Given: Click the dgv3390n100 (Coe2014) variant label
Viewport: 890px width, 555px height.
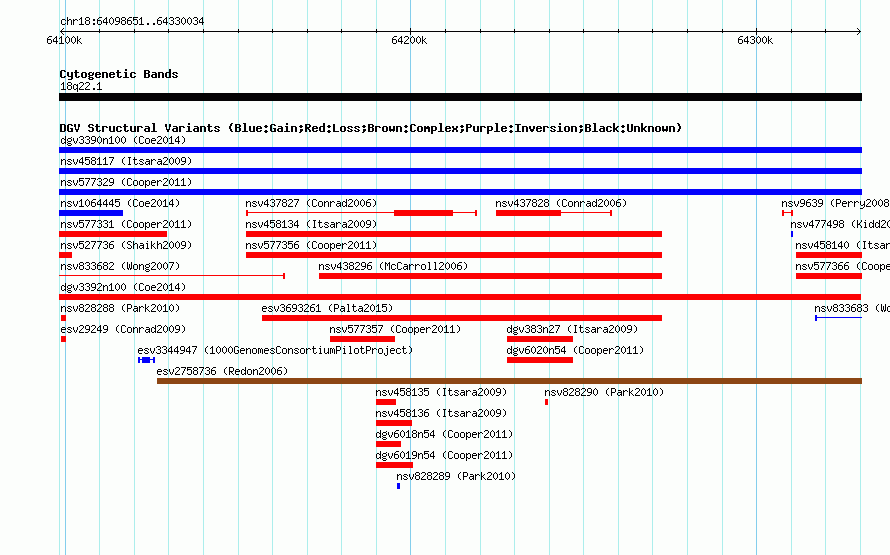Looking at the screenshot, I should (123, 140).
